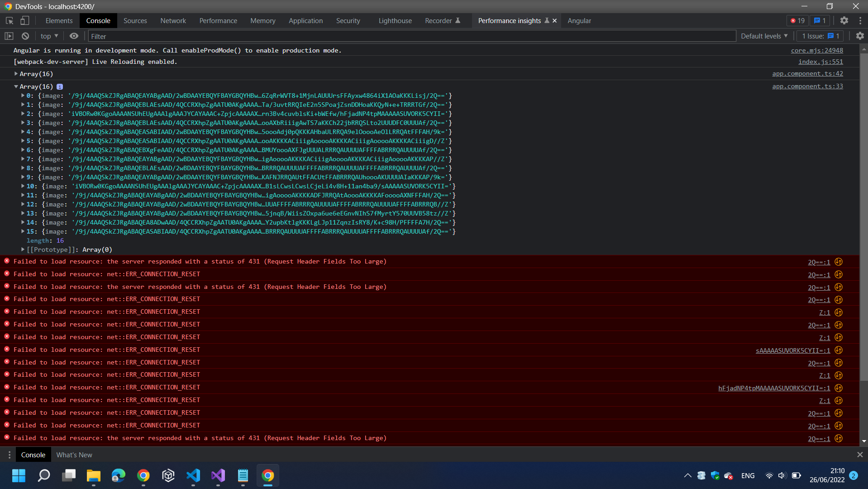Expand the collapsed Array(16) log entry

point(16,74)
